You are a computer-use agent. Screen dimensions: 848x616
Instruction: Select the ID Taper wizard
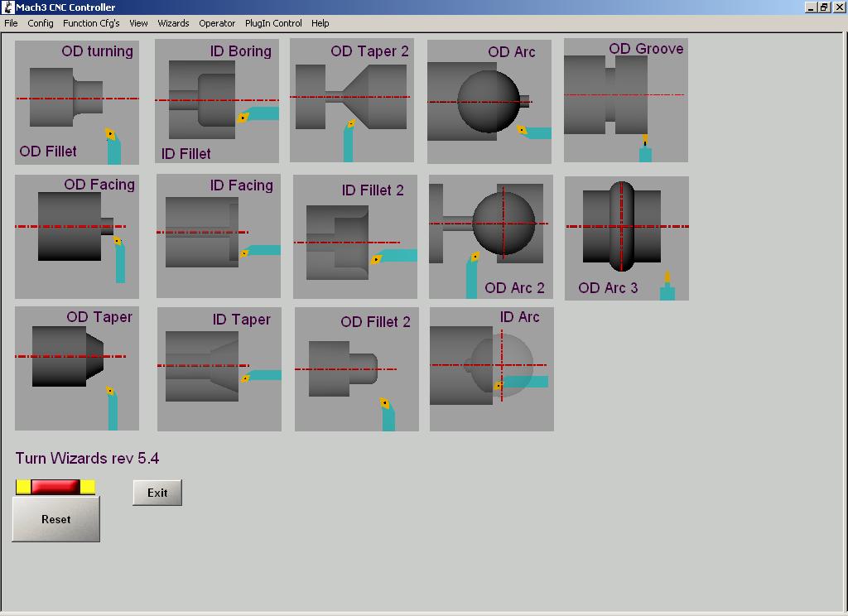point(219,369)
